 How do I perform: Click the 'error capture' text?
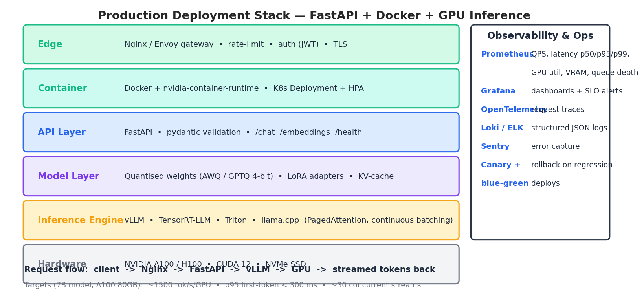[556, 146]
